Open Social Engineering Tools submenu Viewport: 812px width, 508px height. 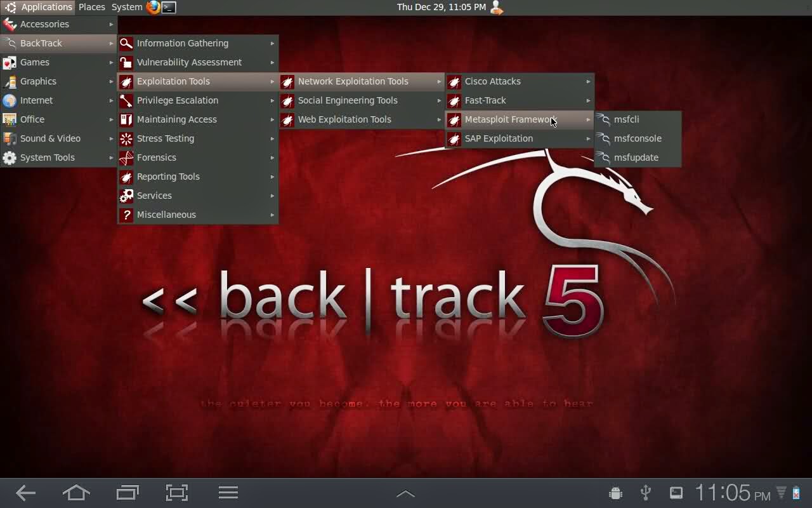tap(362, 100)
